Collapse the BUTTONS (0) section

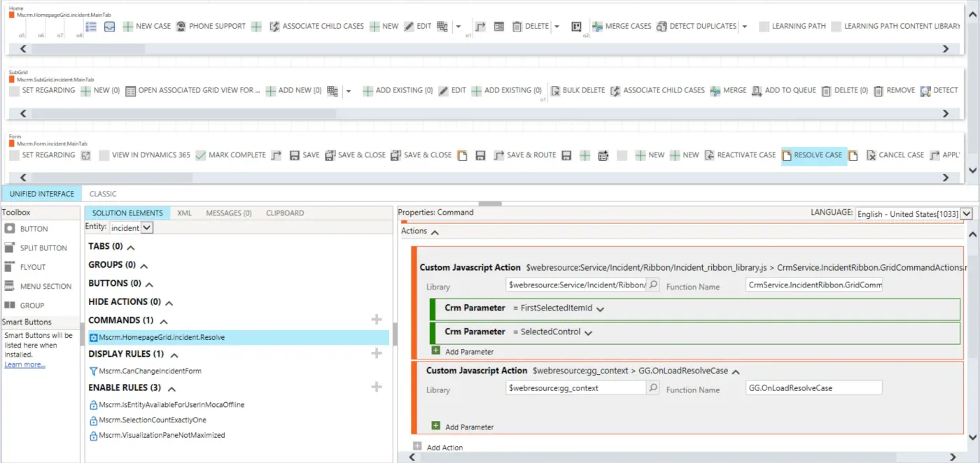(x=149, y=285)
